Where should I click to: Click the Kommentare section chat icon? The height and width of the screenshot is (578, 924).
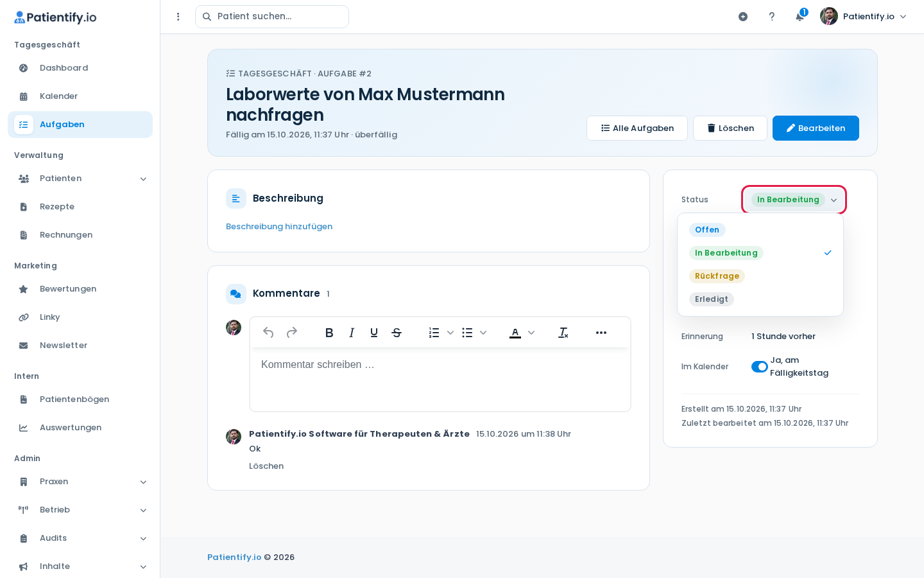[236, 294]
